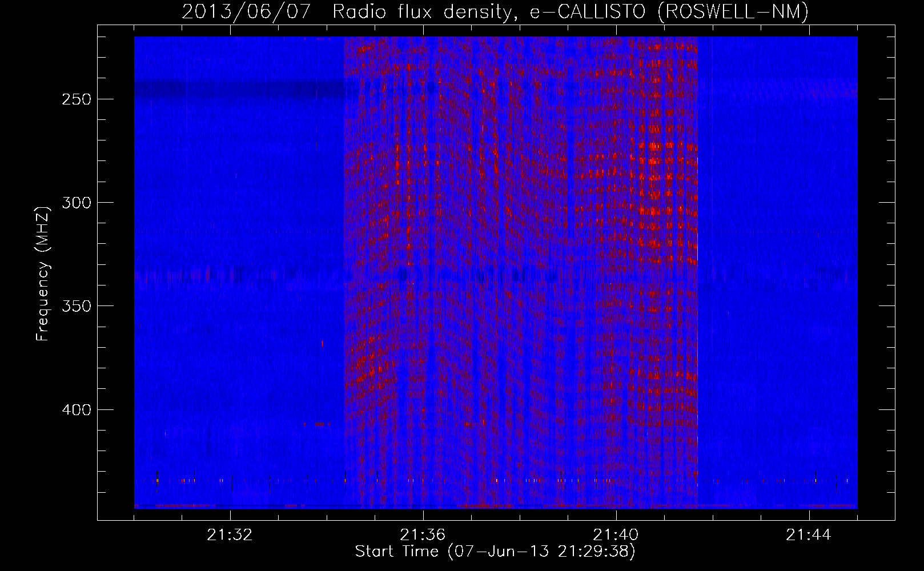Click the '21:40' time axis label

coord(616,535)
